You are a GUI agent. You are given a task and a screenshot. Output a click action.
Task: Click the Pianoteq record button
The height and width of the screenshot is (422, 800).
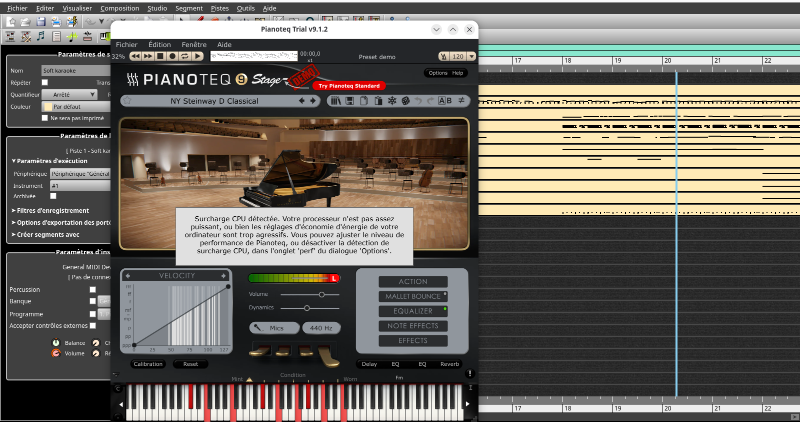pyautogui.click(x=172, y=56)
